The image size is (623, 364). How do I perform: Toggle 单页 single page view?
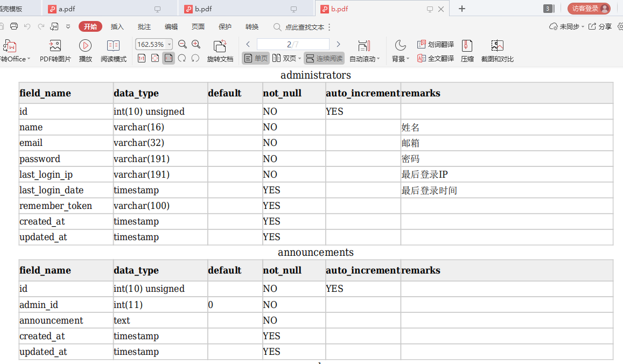[256, 58]
